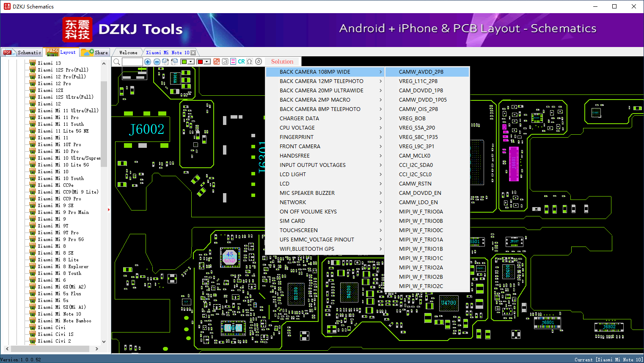Image resolution: width=644 pixels, height=363 pixels.
Task: Select CCI_I2C_SDA0 in the submenu
Action: 427,165
